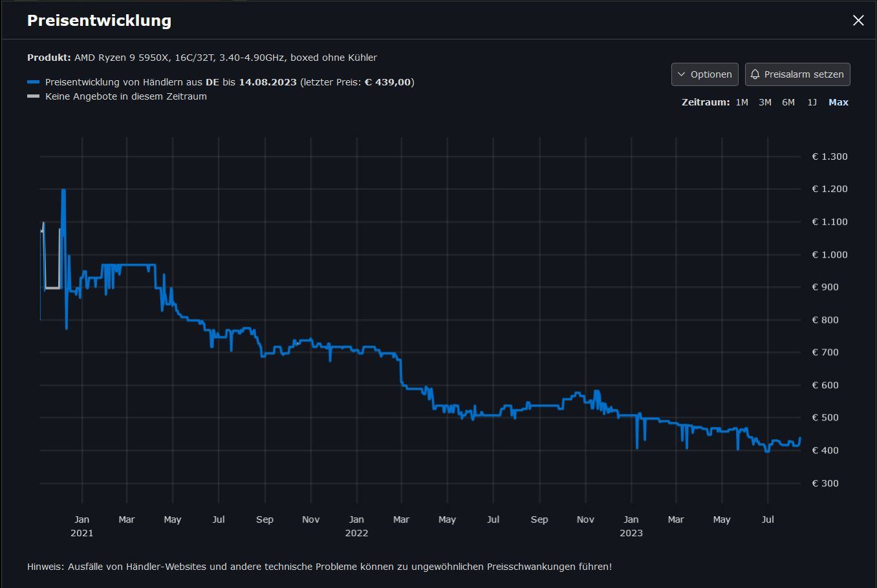Toggle the 'Keine Angebote in diesem Zeitraum' legend entry
This screenshot has width=877, height=588.
(126, 96)
